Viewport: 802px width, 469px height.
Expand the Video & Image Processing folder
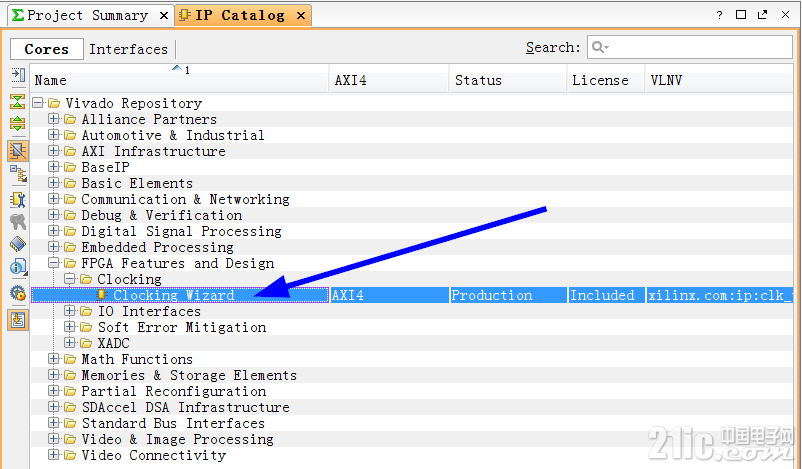(53, 439)
